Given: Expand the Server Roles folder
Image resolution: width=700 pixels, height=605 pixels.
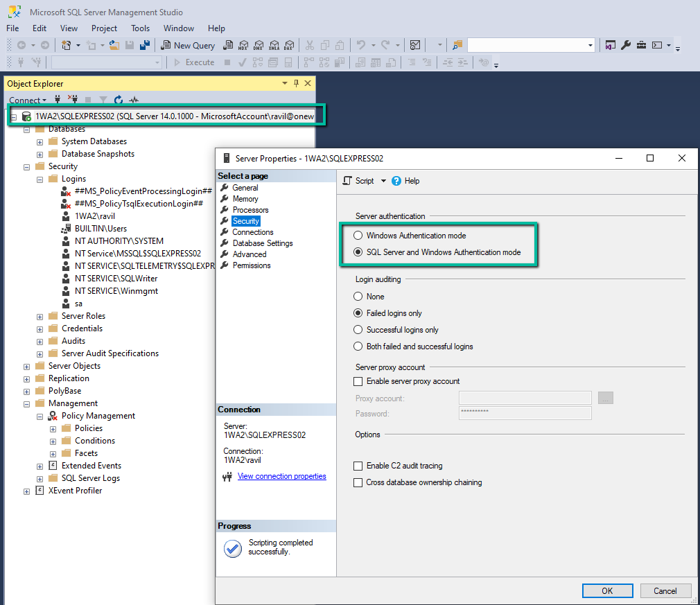Looking at the screenshot, I should click(x=40, y=316).
